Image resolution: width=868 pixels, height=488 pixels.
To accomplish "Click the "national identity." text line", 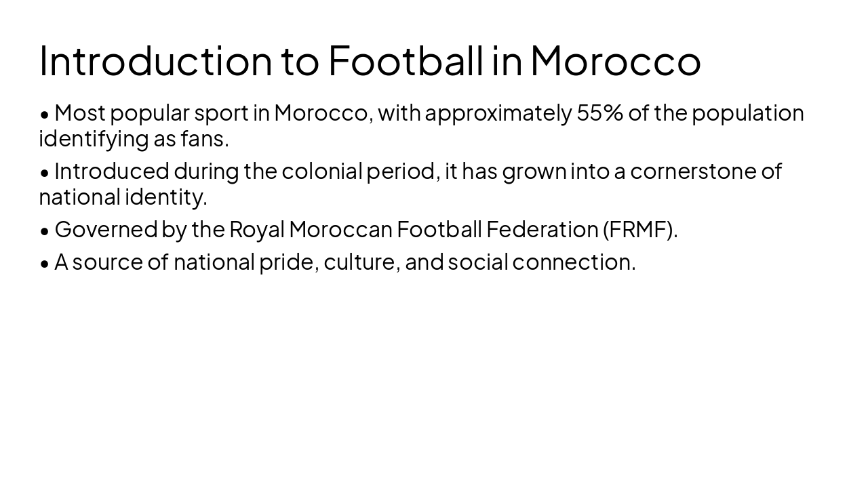I will click(123, 197).
